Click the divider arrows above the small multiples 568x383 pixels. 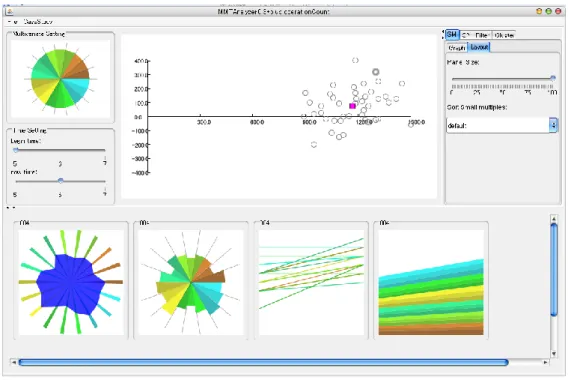pyautogui.click(x=12, y=208)
